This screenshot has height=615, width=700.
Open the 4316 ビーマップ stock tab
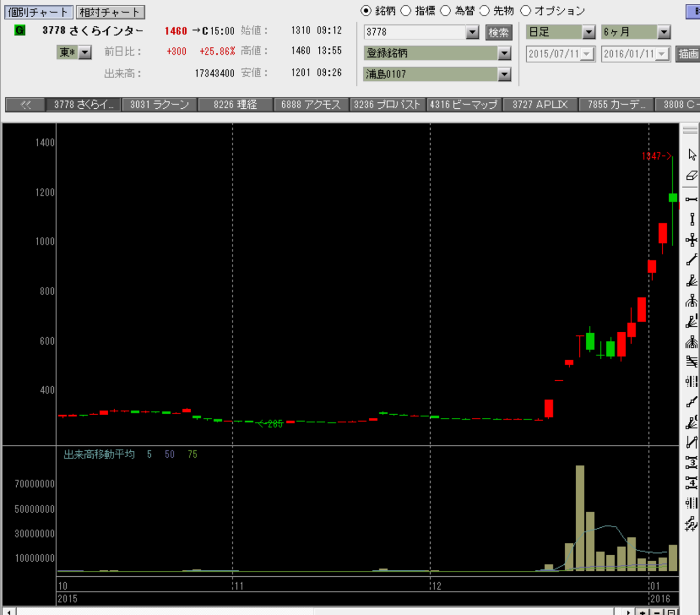[464, 104]
